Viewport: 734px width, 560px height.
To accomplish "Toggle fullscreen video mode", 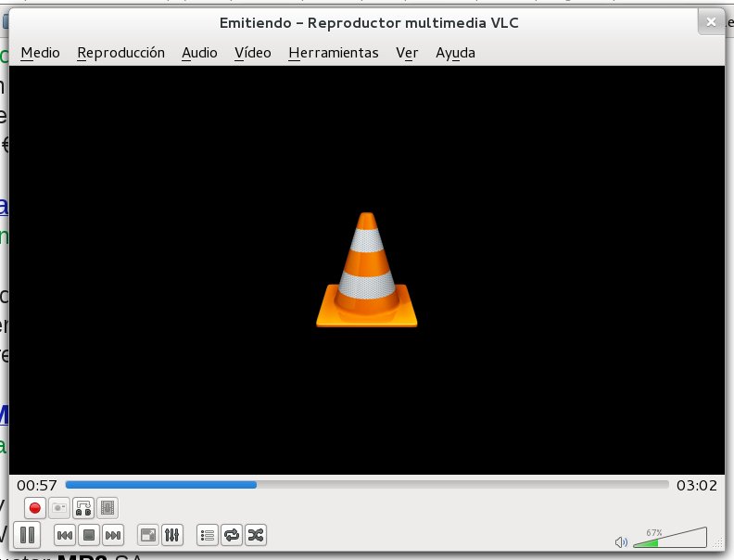I will click(x=148, y=535).
